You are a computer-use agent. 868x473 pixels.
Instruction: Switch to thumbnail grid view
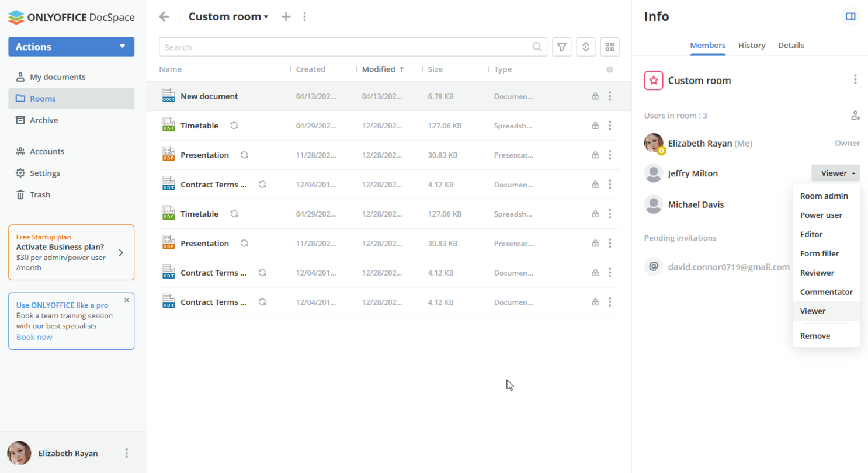click(x=609, y=47)
